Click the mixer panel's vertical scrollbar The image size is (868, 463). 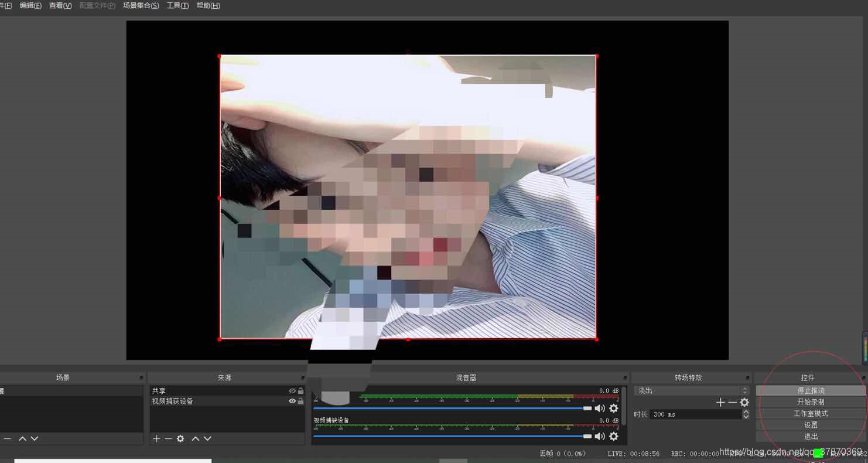[624, 406]
